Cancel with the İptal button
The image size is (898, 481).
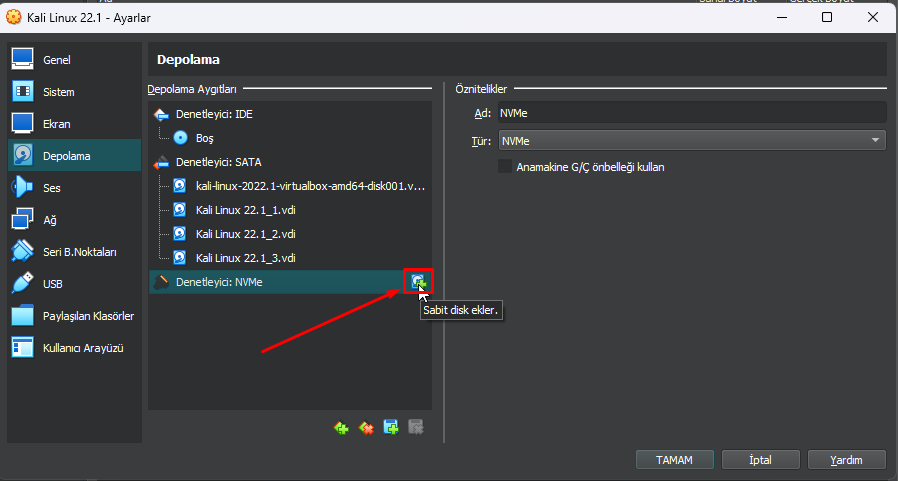click(x=761, y=460)
